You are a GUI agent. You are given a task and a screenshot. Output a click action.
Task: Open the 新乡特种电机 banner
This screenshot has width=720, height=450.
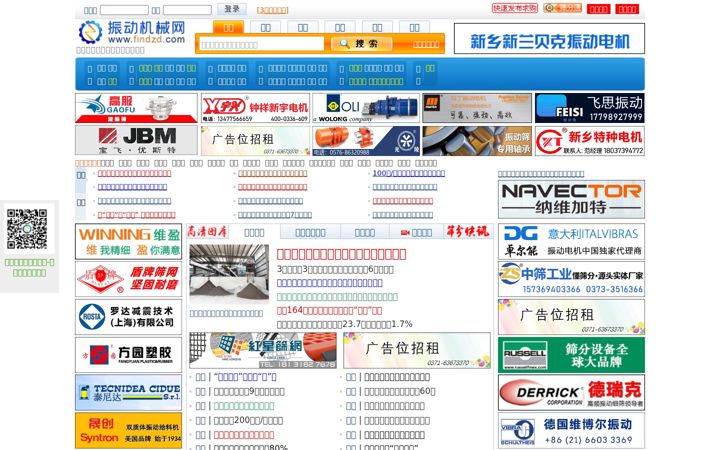[590, 141]
